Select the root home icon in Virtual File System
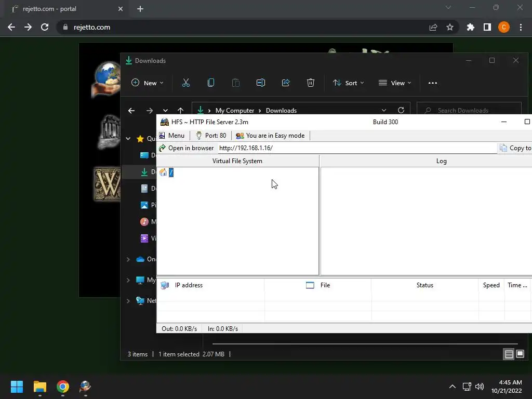The width and height of the screenshot is (532, 399). click(x=163, y=172)
